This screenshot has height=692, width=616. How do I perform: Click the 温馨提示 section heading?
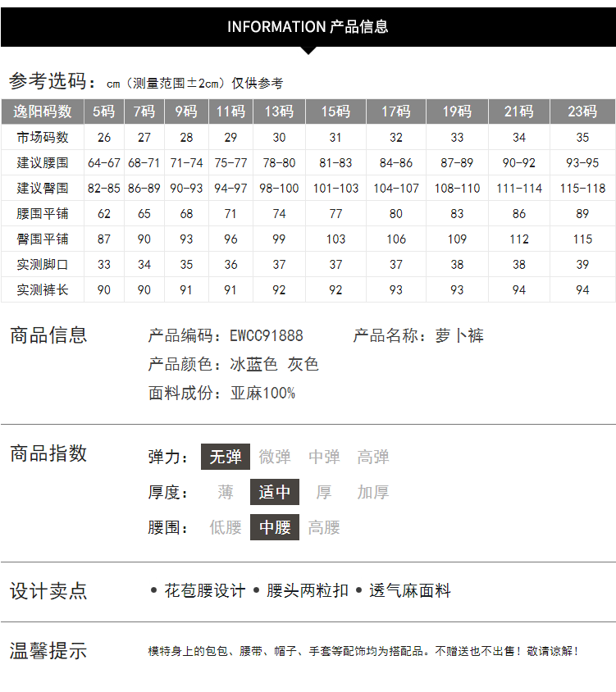48,651
